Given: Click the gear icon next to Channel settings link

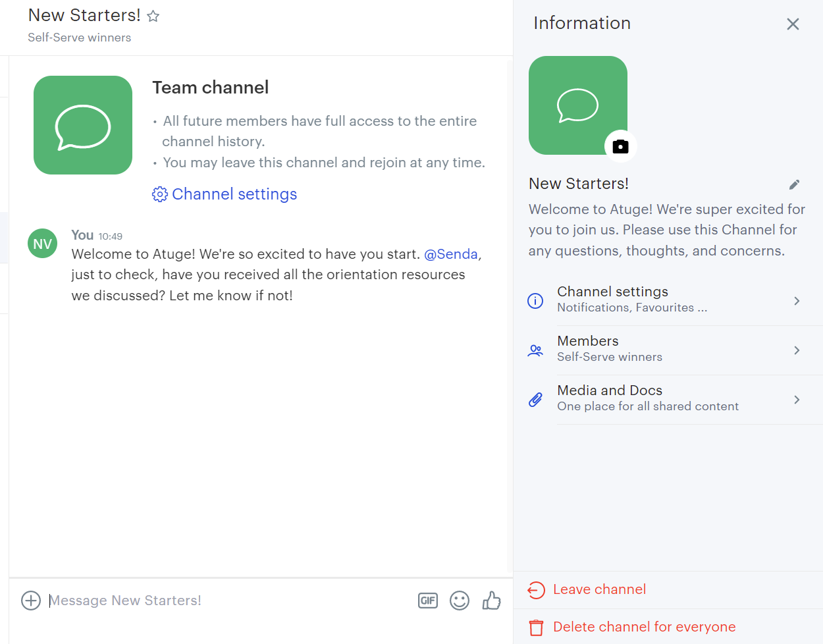Looking at the screenshot, I should point(159,194).
